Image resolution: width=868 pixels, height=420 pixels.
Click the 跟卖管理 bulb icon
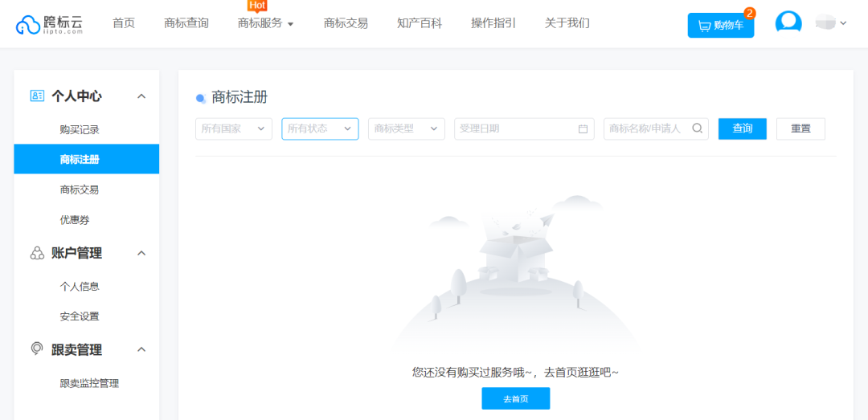tap(37, 349)
